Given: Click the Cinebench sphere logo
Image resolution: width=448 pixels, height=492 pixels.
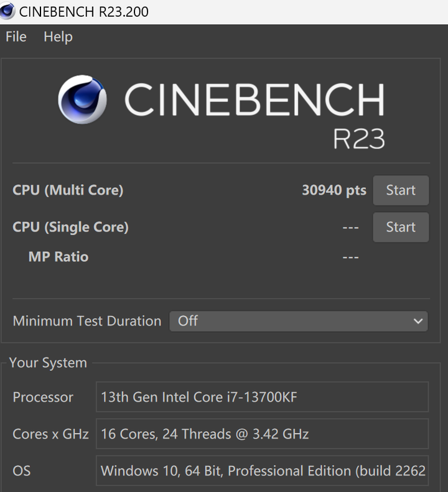Looking at the screenshot, I should tap(82, 99).
